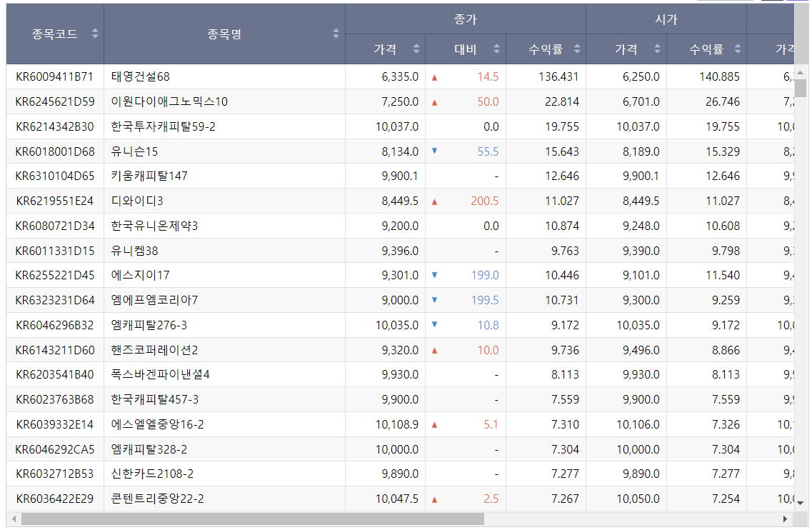Sort the 시가 수익률 column by its arrows
Viewport: 812px width, 530px height.
point(738,49)
